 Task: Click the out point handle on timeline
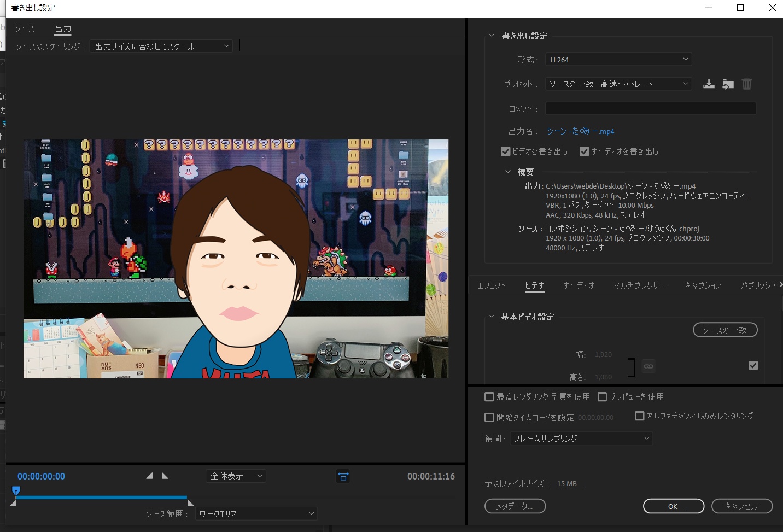tap(190, 502)
